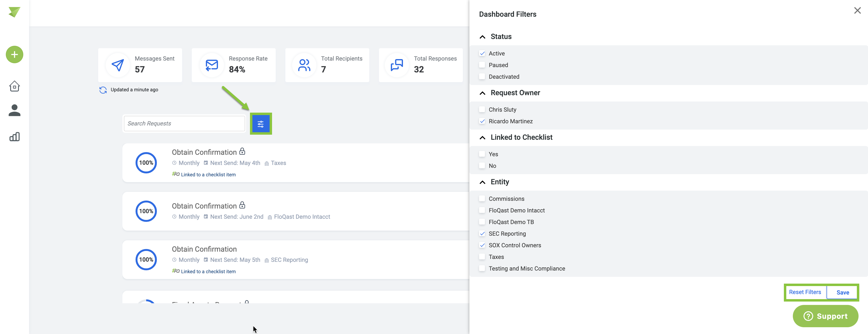Open the Home icon in sidebar
The width and height of the screenshot is (868, 334).
tap(15, 86)
